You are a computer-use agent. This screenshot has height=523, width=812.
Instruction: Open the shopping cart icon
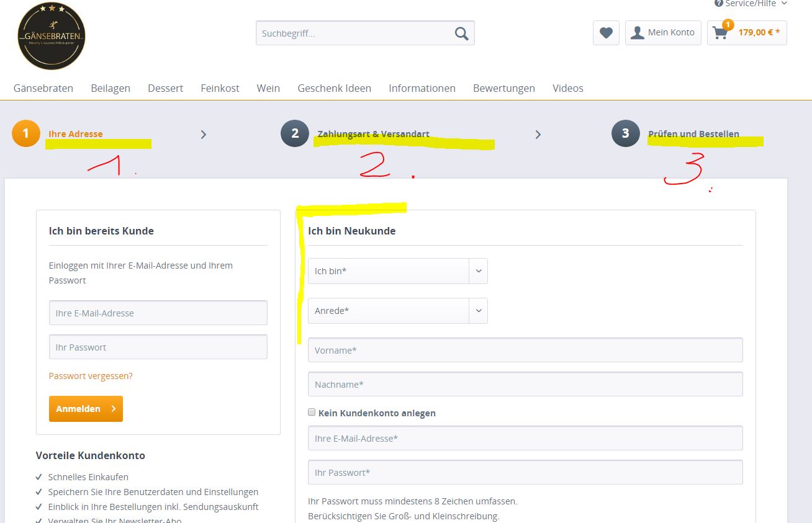click(x=721, y=33)
